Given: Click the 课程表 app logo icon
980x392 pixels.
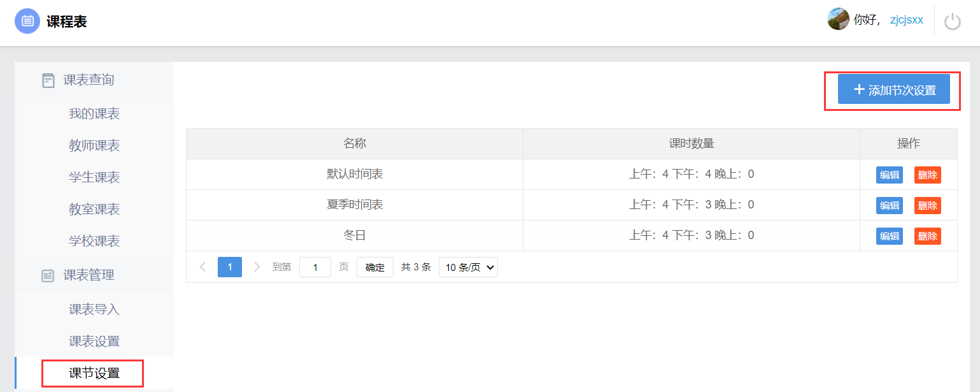Looking at the screenshot, I should (27, 21).
